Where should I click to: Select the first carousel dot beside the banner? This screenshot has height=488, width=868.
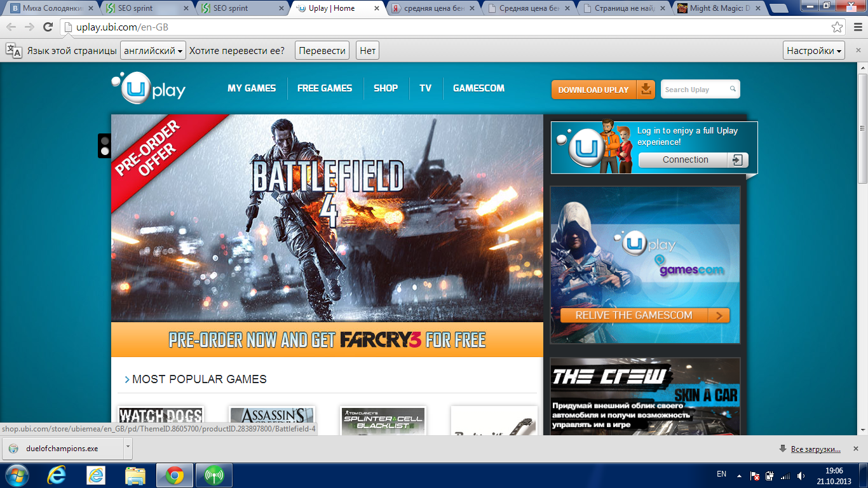point(105,140)
